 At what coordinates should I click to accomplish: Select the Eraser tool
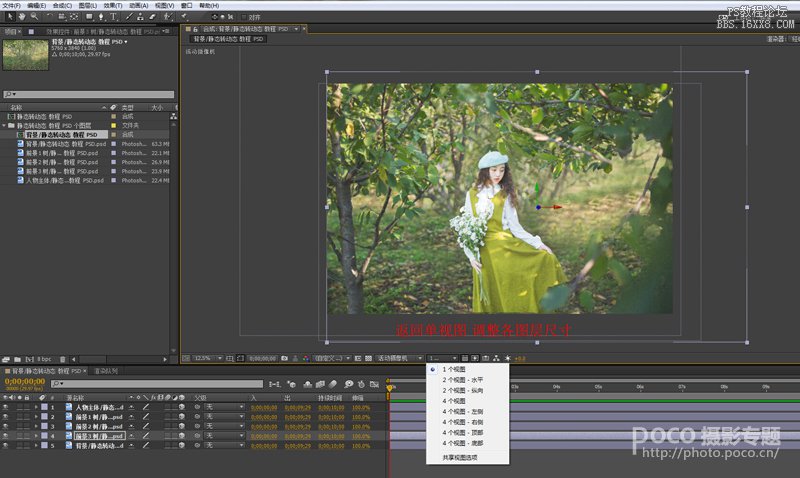pos(153,17)
